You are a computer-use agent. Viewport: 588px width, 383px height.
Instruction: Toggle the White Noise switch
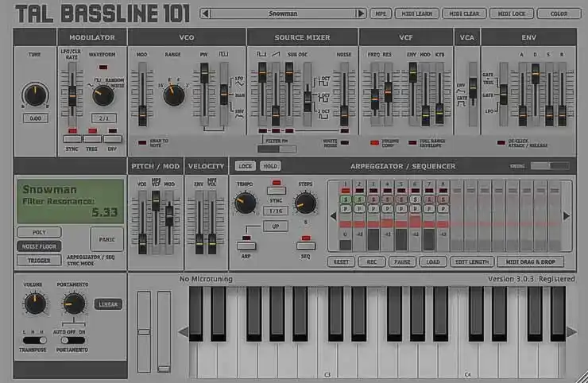[x=344, y=143]
